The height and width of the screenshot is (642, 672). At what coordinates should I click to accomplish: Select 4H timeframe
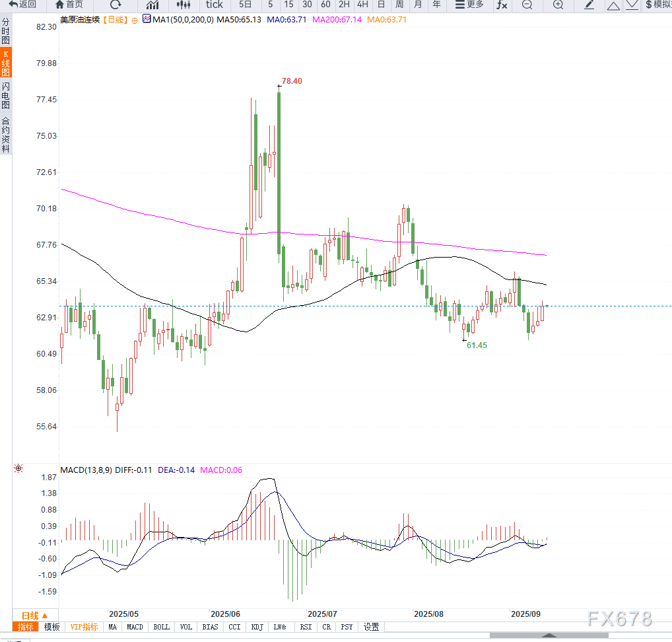[362, 5]
